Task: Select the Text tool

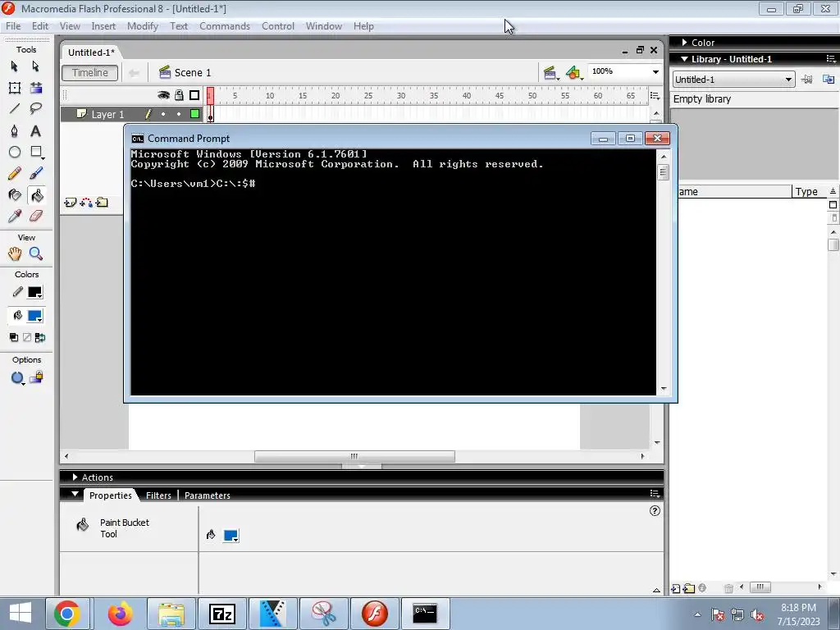Action: point(36,130)
